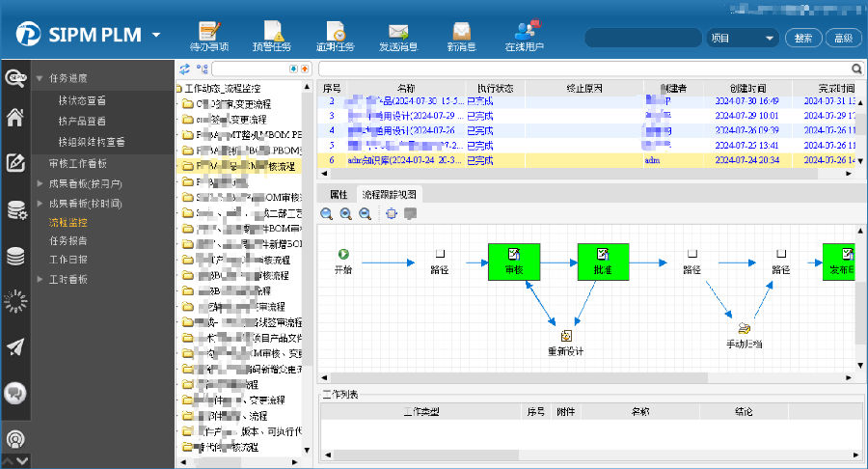This screenshot has height=469, width=868.
Task: Open the 项目 search scope dropdown
Action: [x=742, y=39]
